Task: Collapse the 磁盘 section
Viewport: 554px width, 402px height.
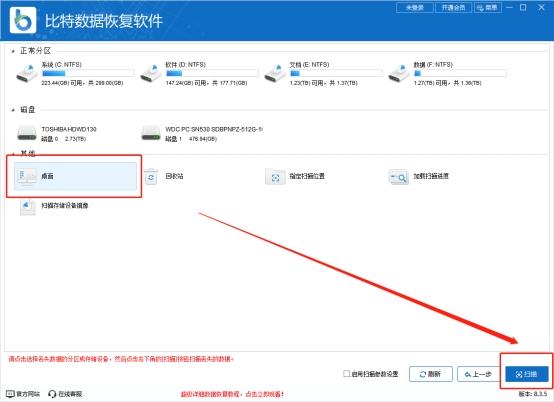Action: [x=13, y=110]
